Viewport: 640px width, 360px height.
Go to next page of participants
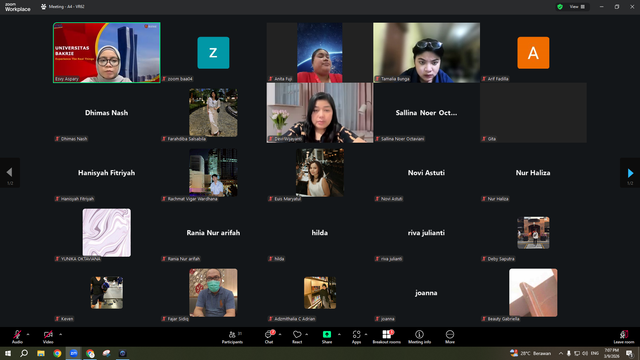click(630, 173)
